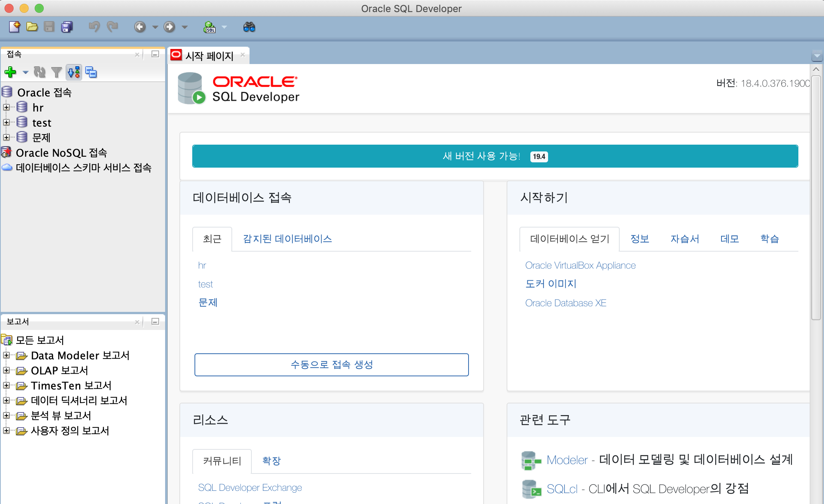The height and width of the screenshot is (504, 824).
Task: Open the New Connection dropdown arrow
Action: click(x=25, y=72)
